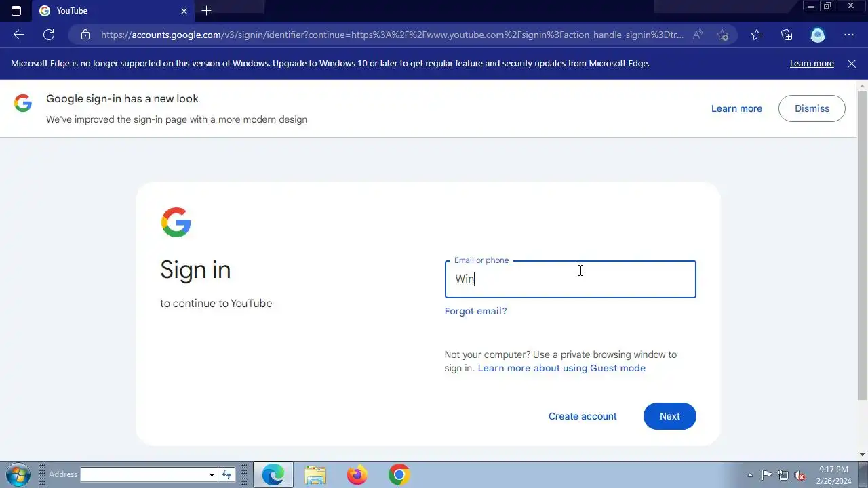
Task: Click the Google logo in sign-in card
Action: coord(176,222)
